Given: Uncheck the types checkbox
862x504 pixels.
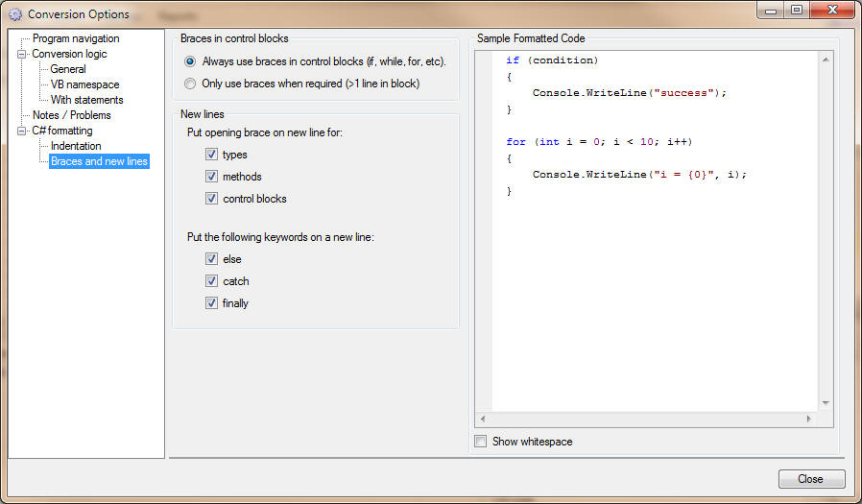Looking at the screenshot, I should [x=211, y=155].
